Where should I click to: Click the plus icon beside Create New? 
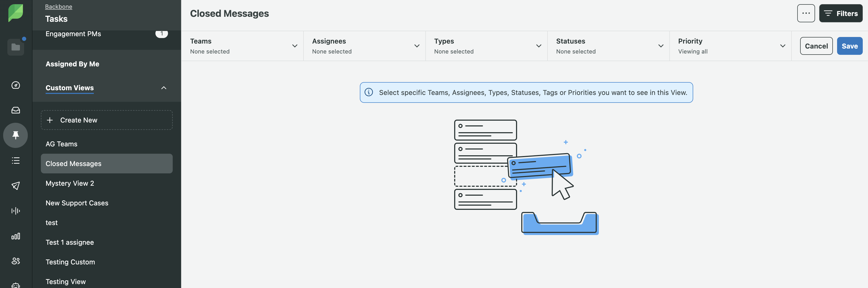50,120
